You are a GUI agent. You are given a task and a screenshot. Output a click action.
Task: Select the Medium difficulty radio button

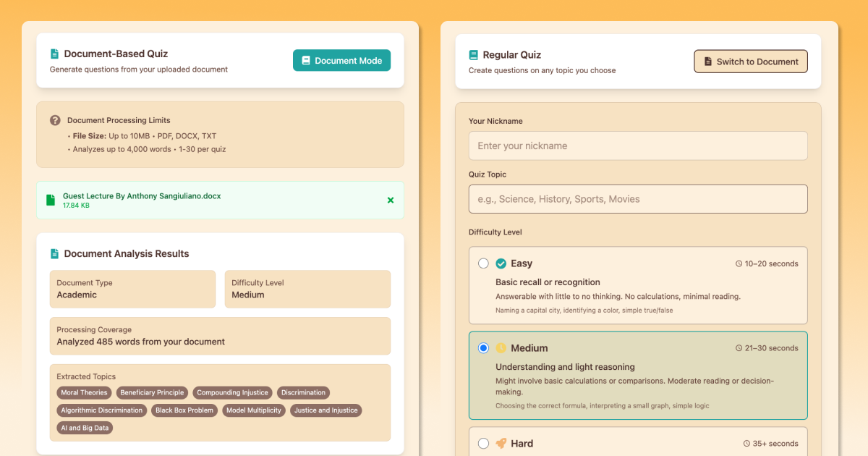483,348
